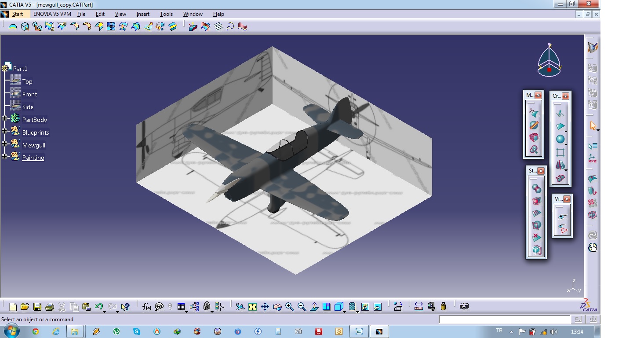This screenshot has height=338, width=644.
Task: Click the Design Table icon
Action: coord(181,306)
